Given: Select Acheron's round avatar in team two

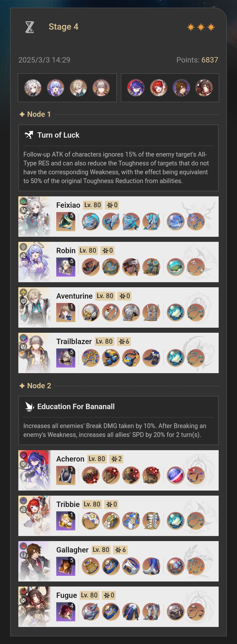Looking at the screenshot, I should coord(136,88).
